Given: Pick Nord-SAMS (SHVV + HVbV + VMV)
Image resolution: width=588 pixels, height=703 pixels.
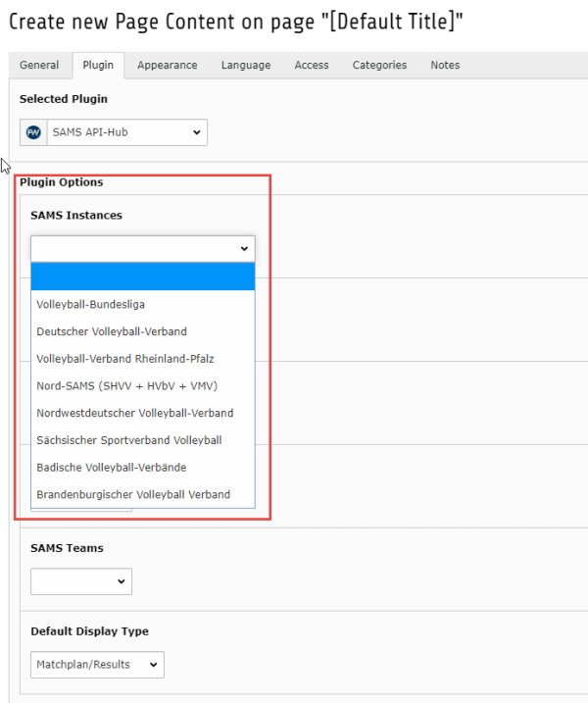Looking at the screenshot, I should point(143,385).
